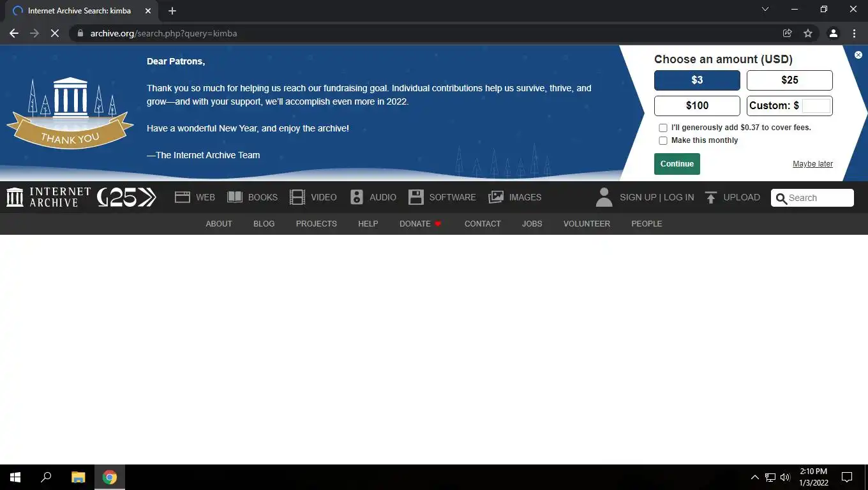Viewport: 868px width, 490px height.
Task: Open the Web section icon
Action: click(183, 197)
